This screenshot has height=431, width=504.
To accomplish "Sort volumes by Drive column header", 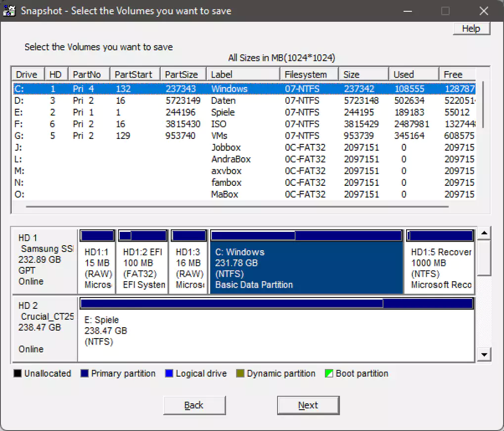I will (28, 75).
